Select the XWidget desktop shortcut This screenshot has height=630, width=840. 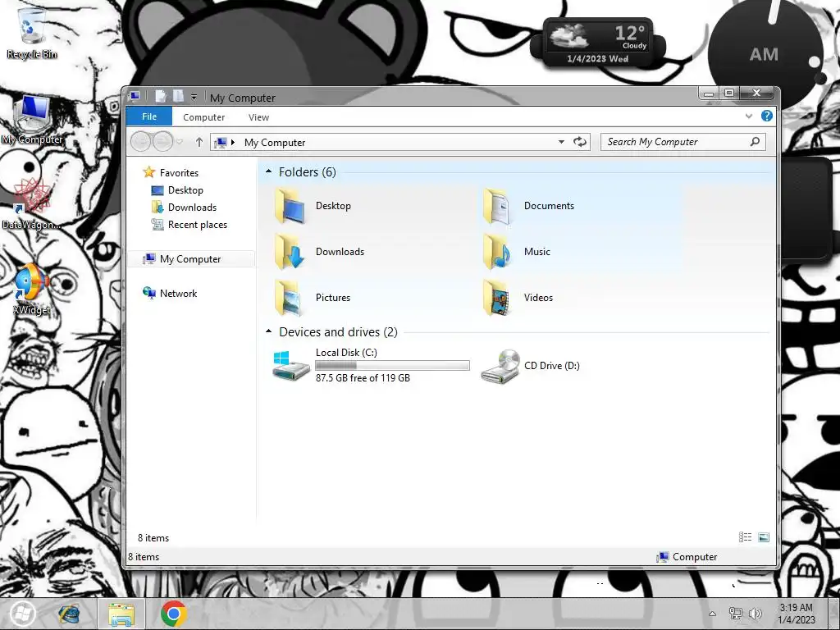pos(31,288)
